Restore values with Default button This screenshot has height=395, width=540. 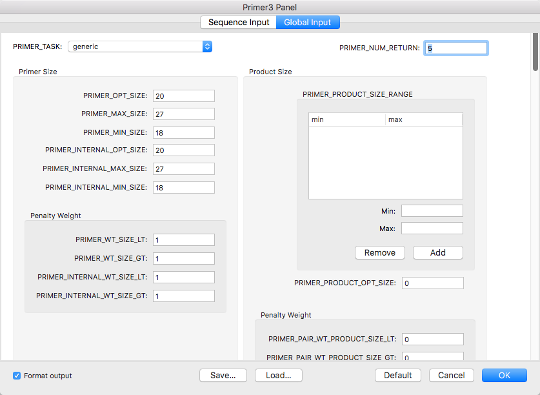[398, 375]
